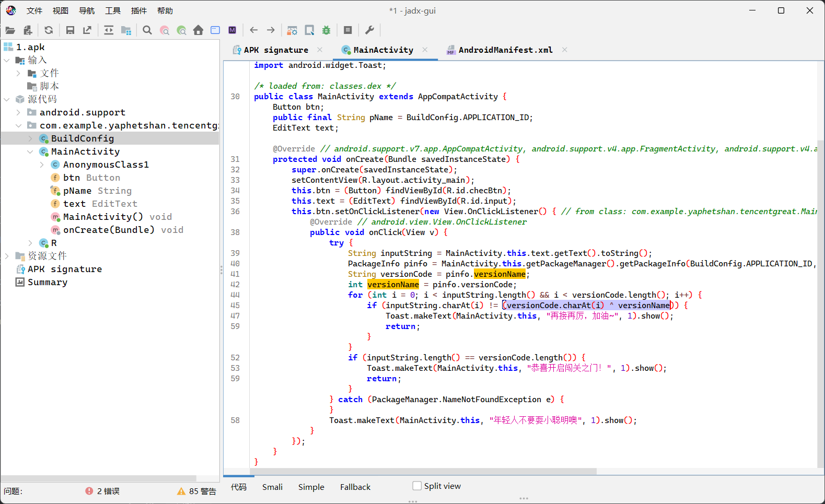The height and width of the screenshot is (504, 825).
Task: Switch to Smali code view
Action: pyautogui.click(x=272, y=487)
